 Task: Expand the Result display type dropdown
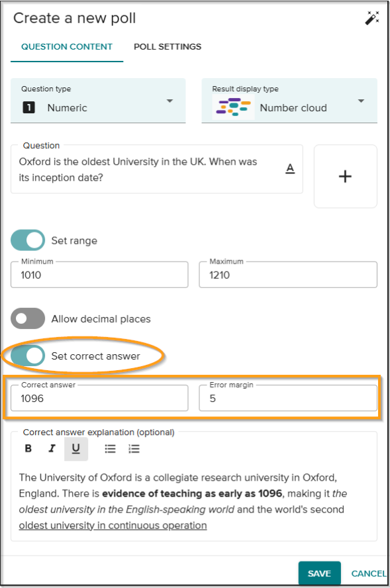289,101
